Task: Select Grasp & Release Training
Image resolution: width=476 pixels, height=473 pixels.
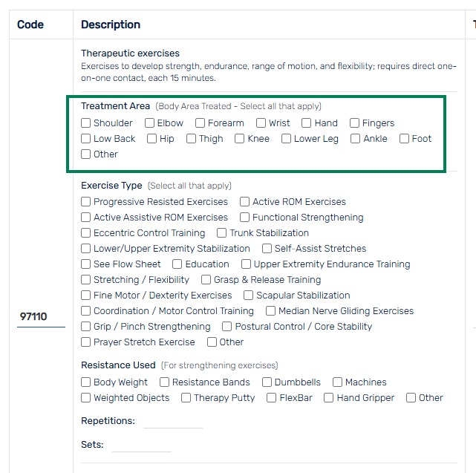Action: [206, 280]
